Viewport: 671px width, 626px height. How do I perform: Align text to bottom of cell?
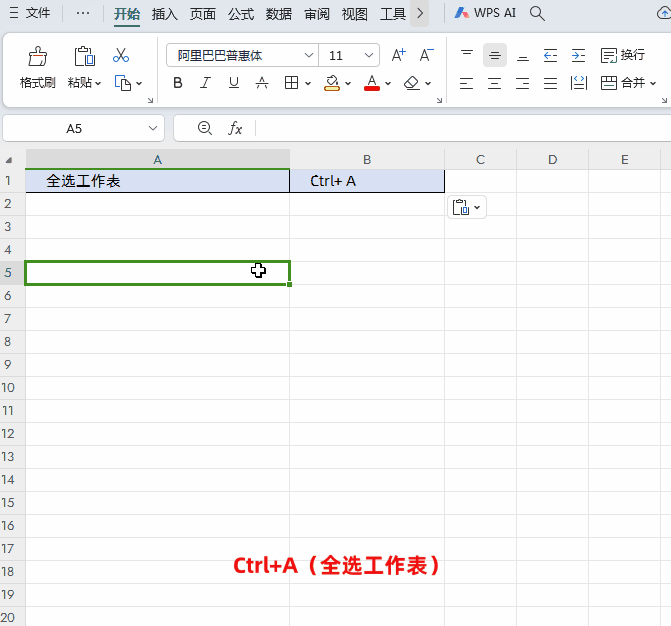523,55
